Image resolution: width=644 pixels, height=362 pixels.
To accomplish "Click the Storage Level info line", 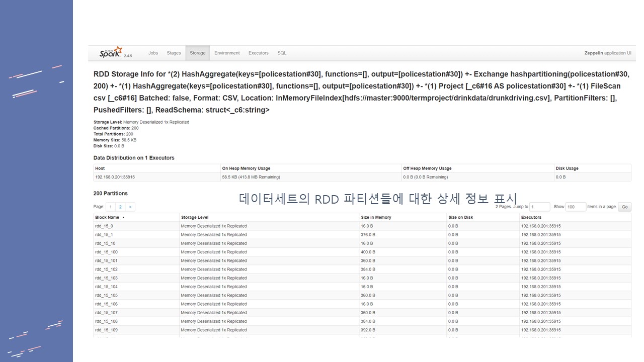I will (141, 122).
